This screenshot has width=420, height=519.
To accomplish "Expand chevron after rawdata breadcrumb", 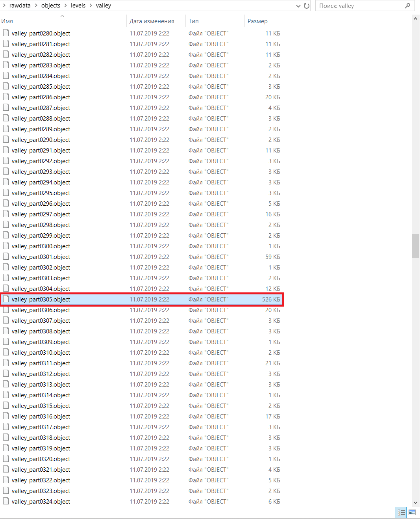I will pyautogui.click(x=36, y=6).
